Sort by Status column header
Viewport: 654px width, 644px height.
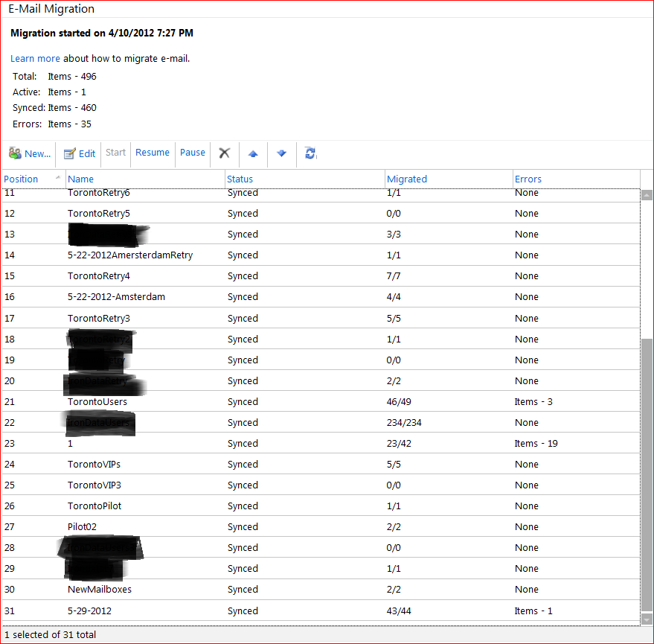(x=240, y=179)
